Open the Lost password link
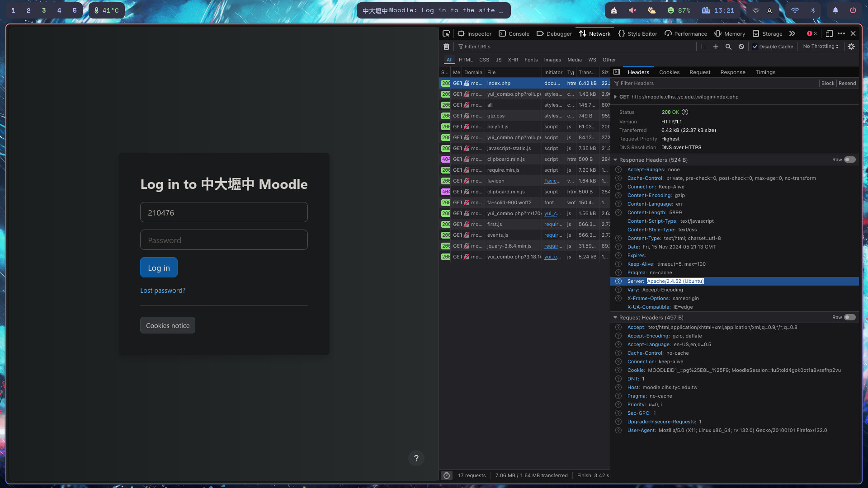The image size is (868, 488). [163, 291]
